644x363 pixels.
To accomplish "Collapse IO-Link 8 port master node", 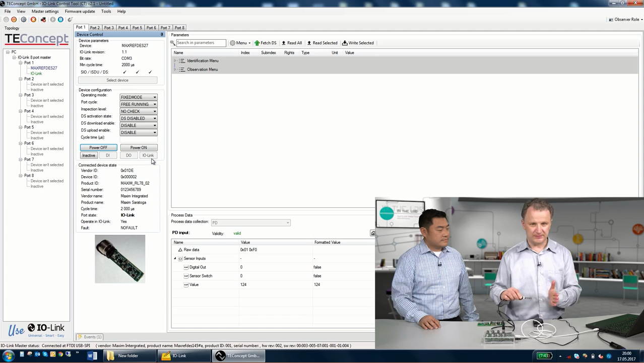I will pos(14,57).
